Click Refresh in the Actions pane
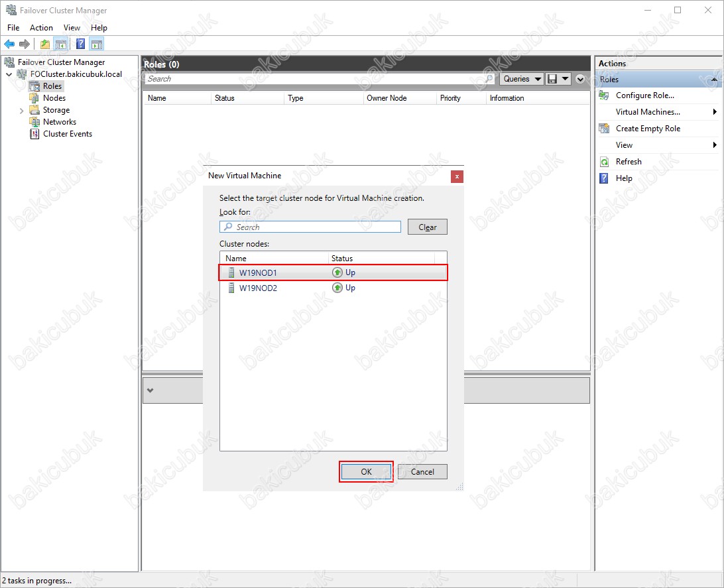Viewport: 724px width, 588px height. [x=629, y=162]
